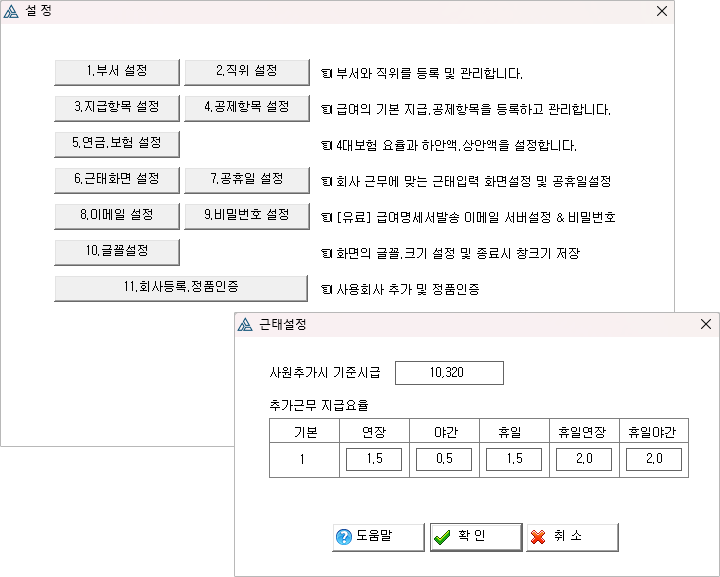Click the 근태설정 dialog title text
This screenshot has width=720, height=577.
tap(282, 325)
